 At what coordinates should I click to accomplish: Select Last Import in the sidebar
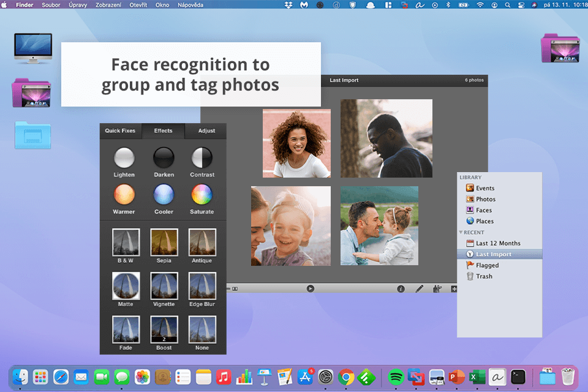500,254
